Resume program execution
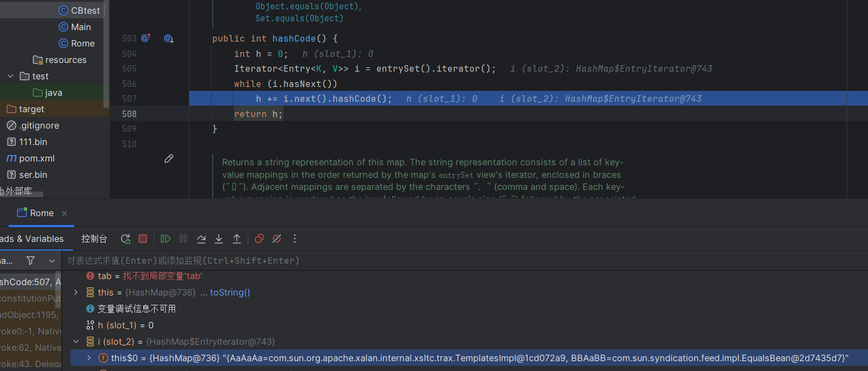This screenshot has height=371, width=868. (x=165, y=239)
